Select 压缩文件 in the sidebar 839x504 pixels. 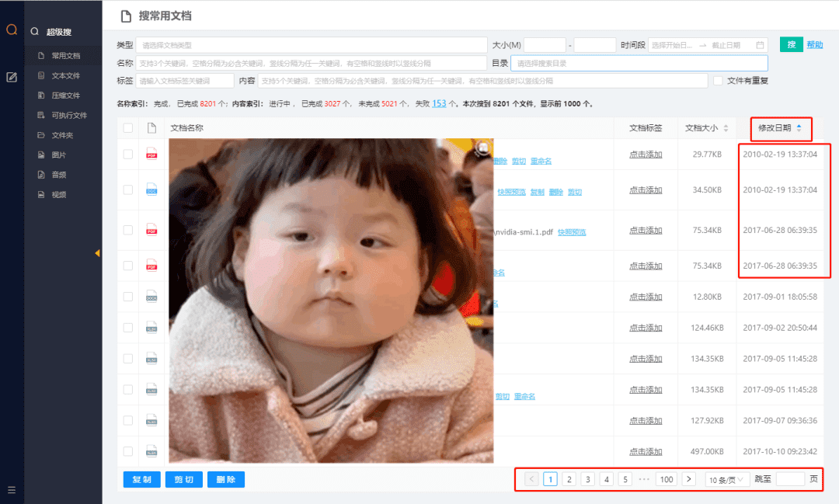(63, 96)
